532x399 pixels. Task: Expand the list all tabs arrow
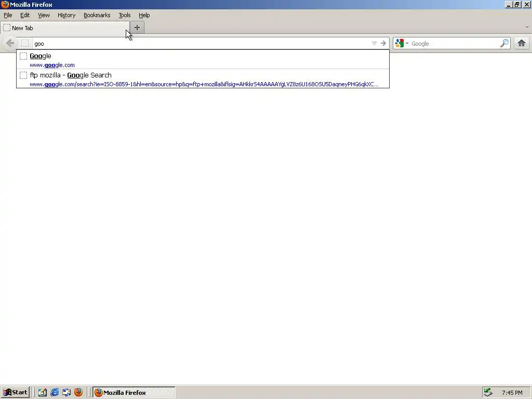tap(527, 27)
